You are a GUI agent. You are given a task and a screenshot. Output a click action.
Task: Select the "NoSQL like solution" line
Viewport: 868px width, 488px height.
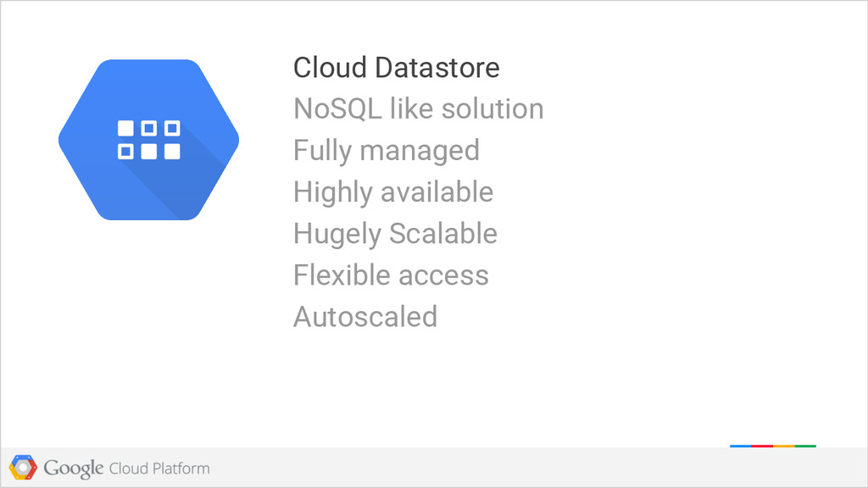pyautogui.click(x=418, y=109)
